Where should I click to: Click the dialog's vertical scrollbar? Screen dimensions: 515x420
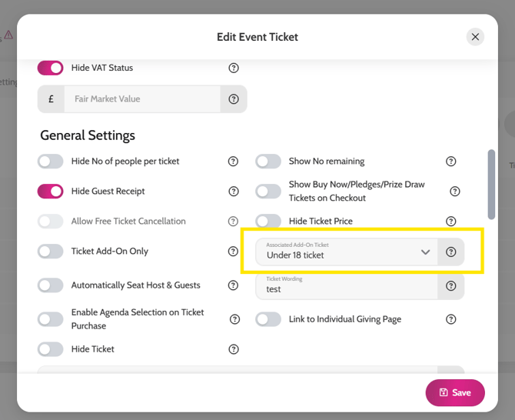(x=491, y=183)
